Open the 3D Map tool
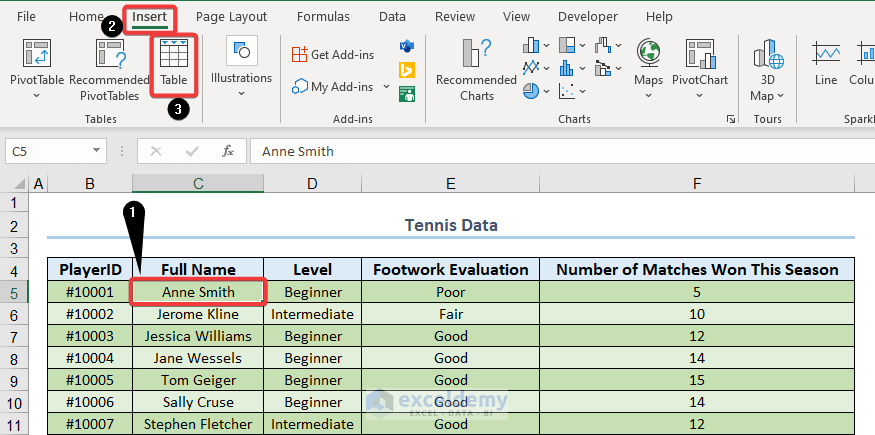875x435 pixels. [x=767, y=70]
